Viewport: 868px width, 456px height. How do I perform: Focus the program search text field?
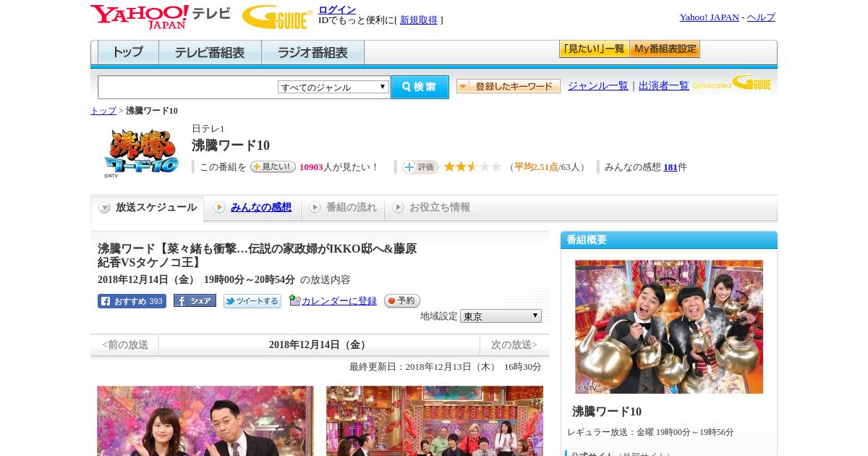tap(188, 87)
